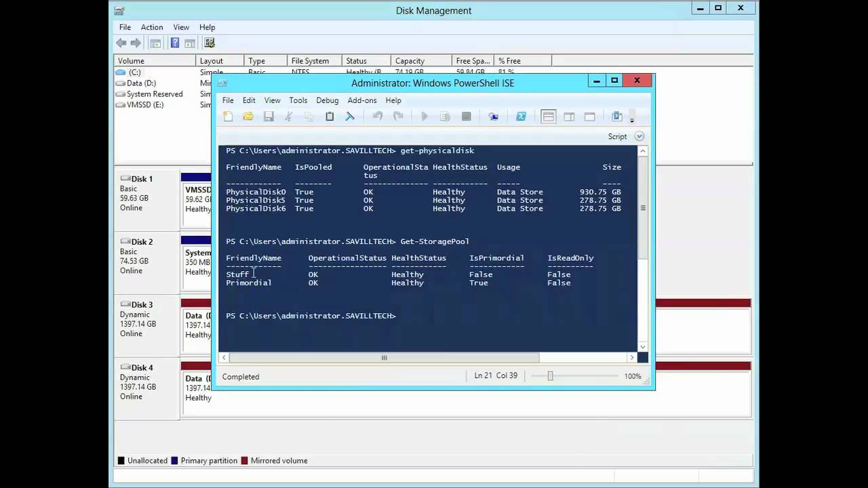Image resolution: width=868 pixels, height=488 pixels.
Task: Sort by Status column header
Action: tap(366, 60)
